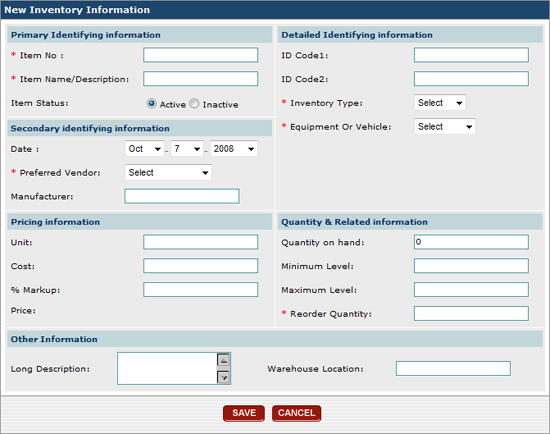Focus the Manufacturer text field

(x=182, y=196)
